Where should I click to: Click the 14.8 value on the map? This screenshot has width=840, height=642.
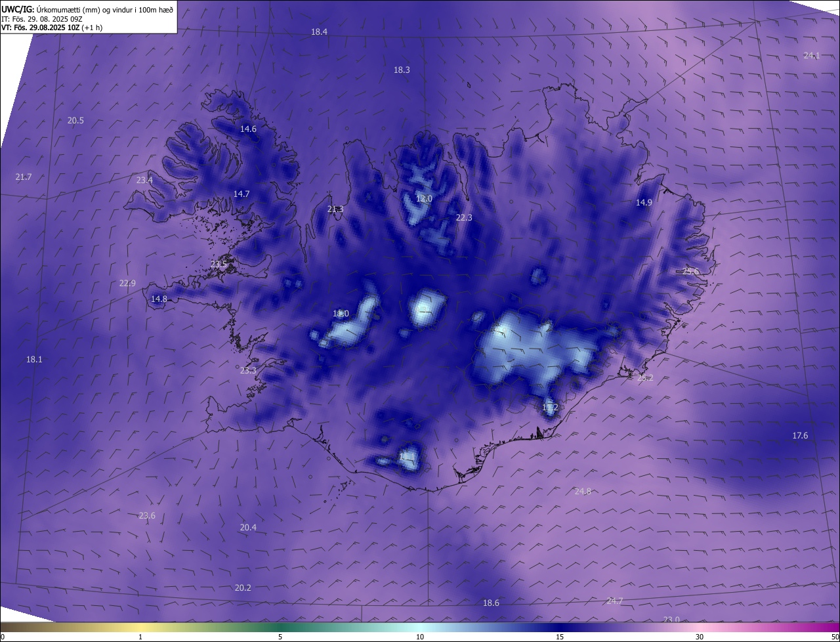[159, 299]
